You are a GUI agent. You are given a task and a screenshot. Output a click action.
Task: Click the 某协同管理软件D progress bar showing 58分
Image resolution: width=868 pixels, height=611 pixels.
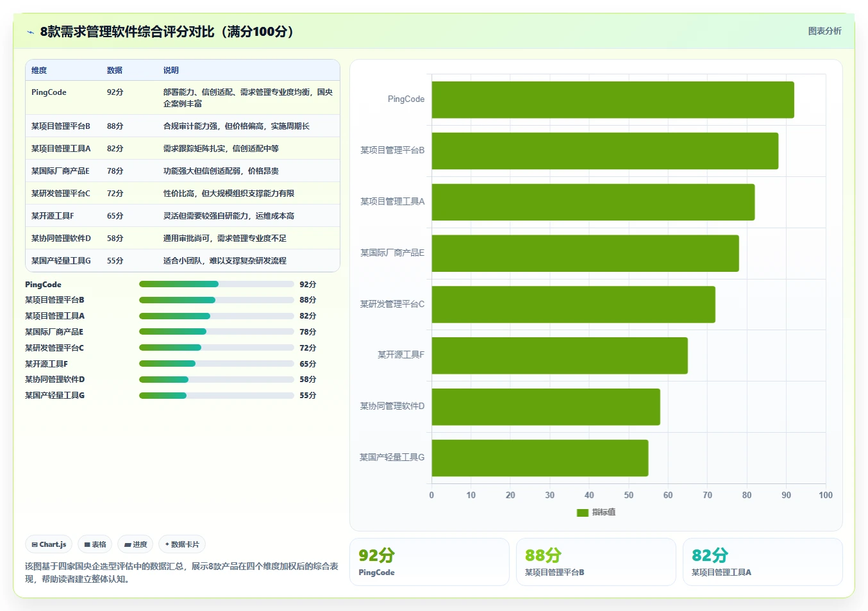(217, 380)
